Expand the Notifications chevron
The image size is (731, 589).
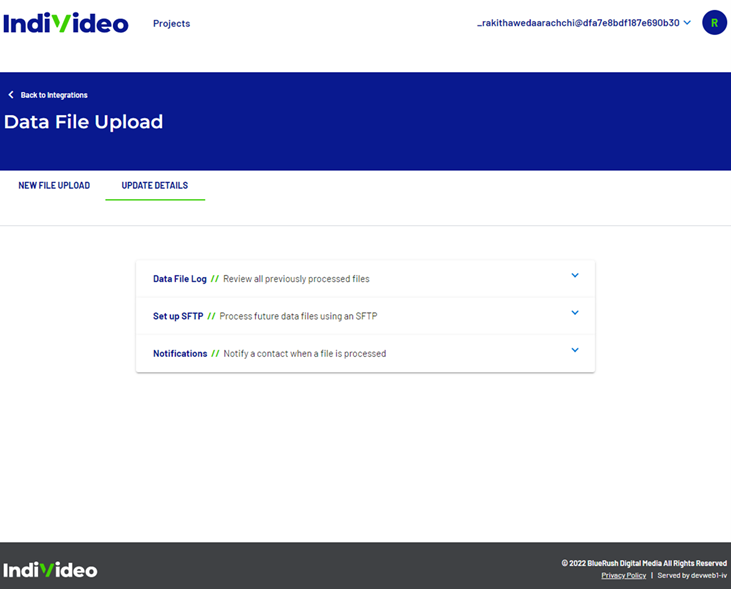[x=575, y=350]
